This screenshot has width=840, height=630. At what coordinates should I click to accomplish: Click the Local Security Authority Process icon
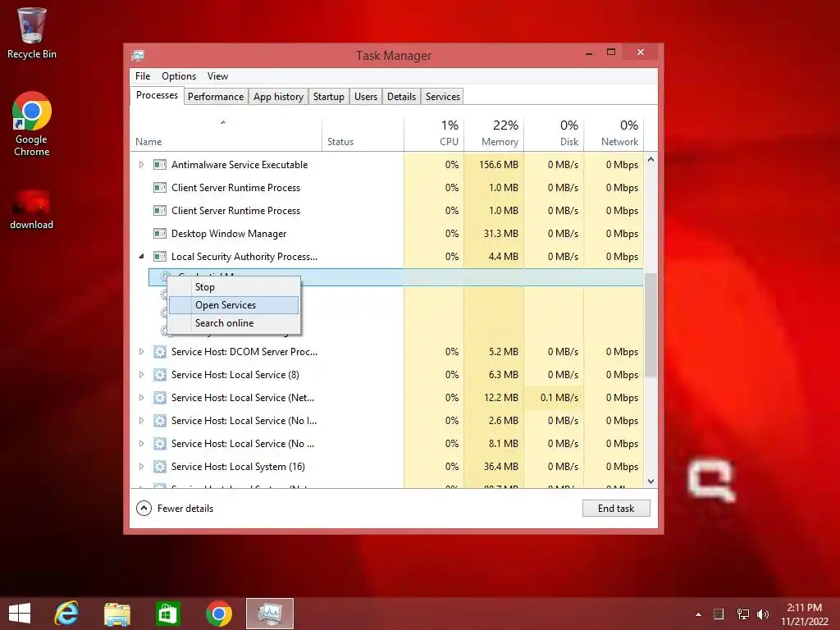160,257
